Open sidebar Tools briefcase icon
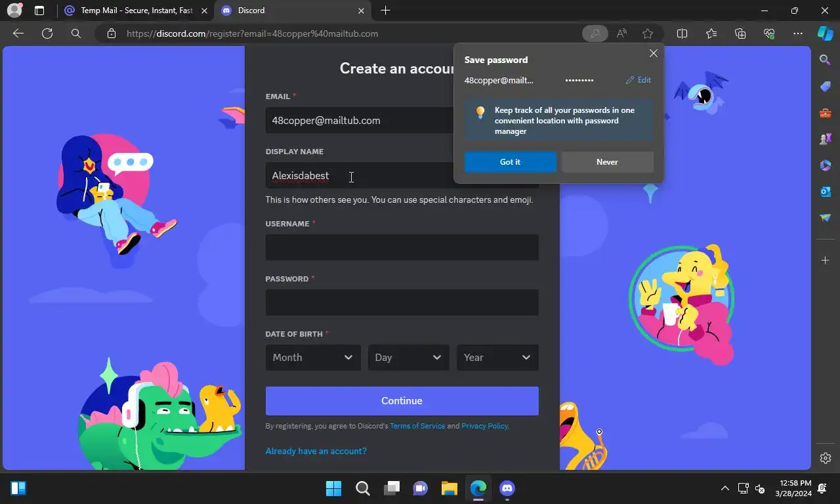The height and width of the screenshot is (504, 840). click(x=826, y=112)
